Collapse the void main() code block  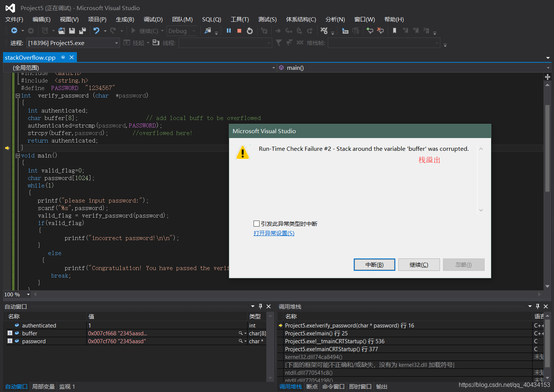[18, 156]
